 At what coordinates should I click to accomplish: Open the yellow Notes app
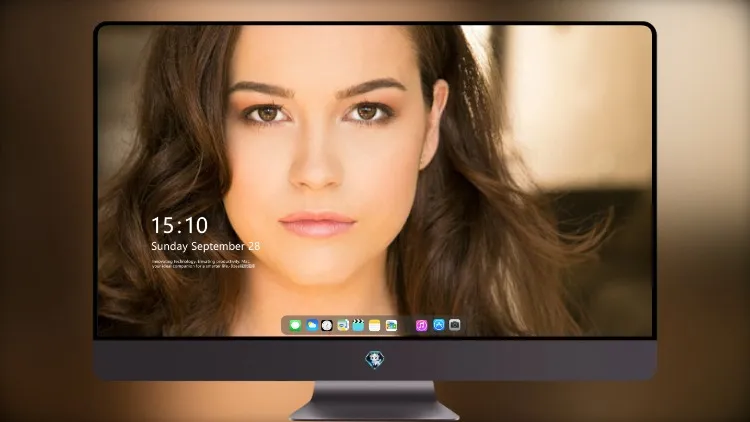coord(375,325)
